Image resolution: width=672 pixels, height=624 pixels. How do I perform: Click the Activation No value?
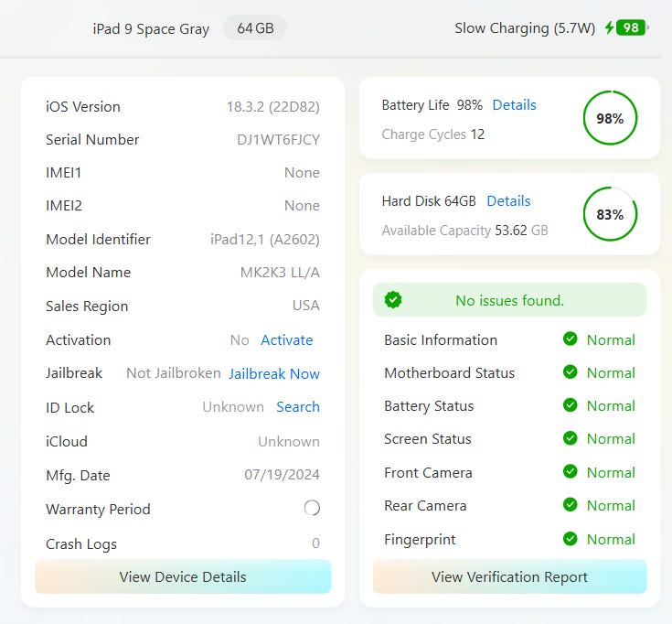click(x=240, y=340)
